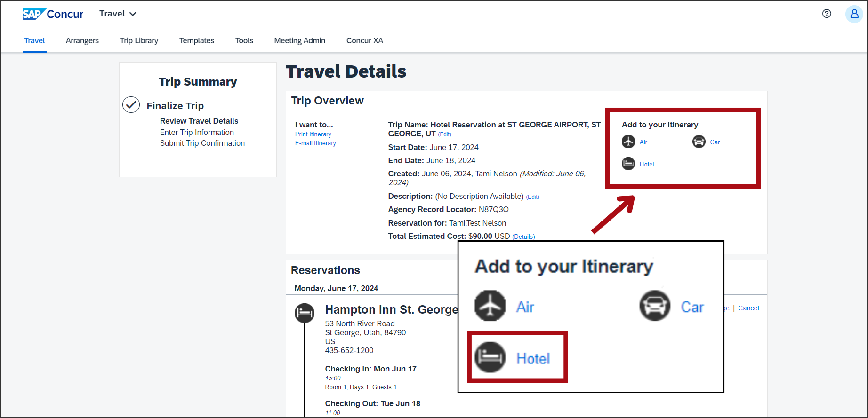
Task: Open the help question mark icon
Action: tap(827, 14)
